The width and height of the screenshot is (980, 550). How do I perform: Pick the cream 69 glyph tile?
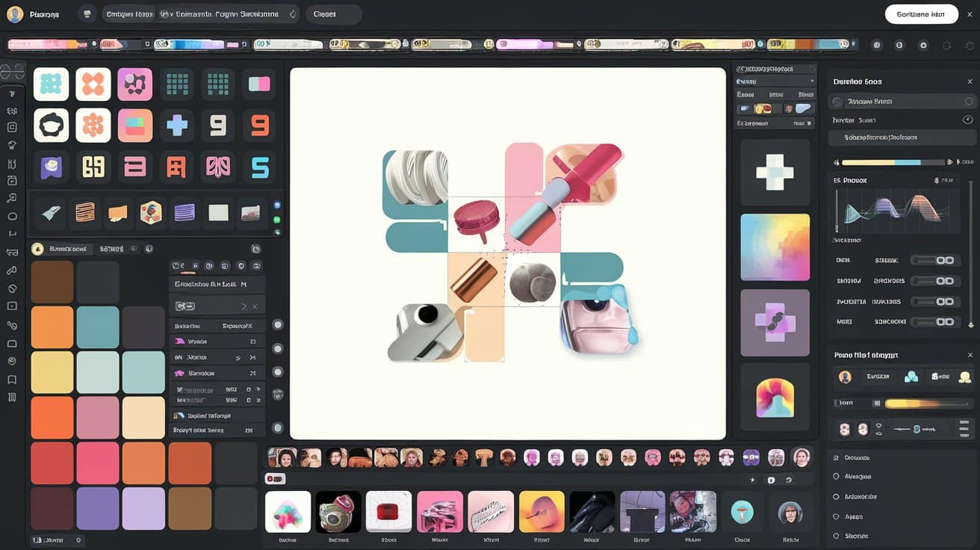(x=93, y=167)
